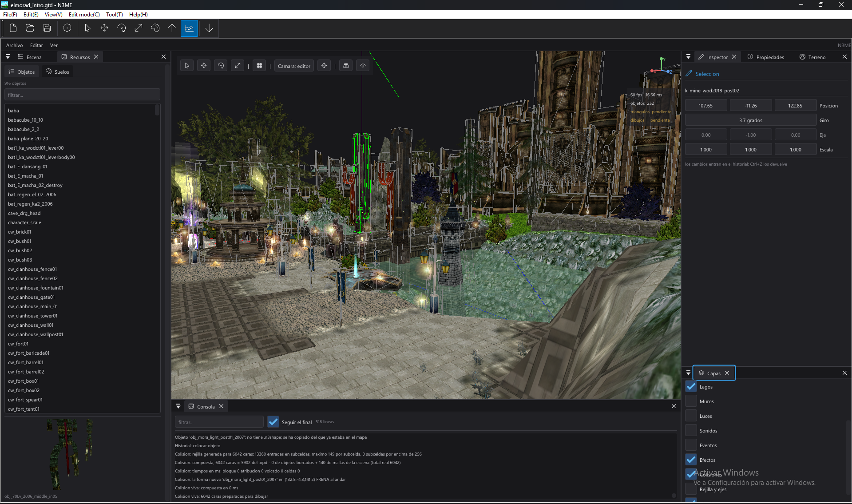
Task: Enable the Sonidos layer checkbox
Action: [691, 430]
